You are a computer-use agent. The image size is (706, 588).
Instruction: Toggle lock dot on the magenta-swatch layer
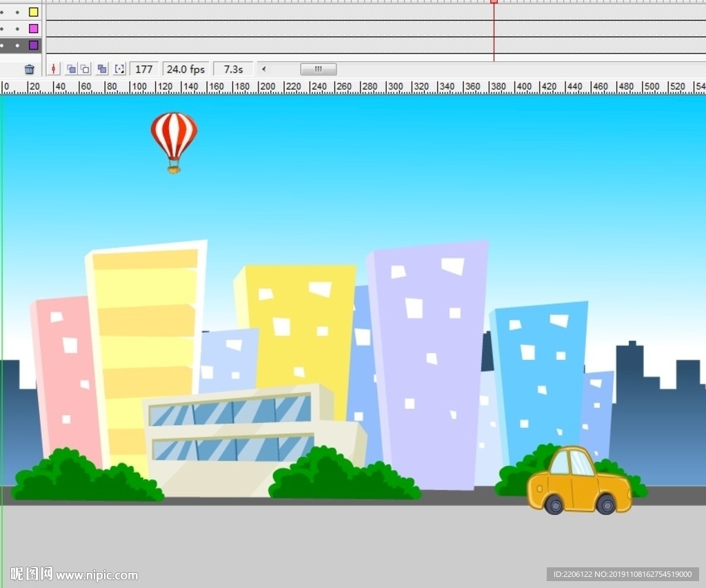click(x=17, y=29)
